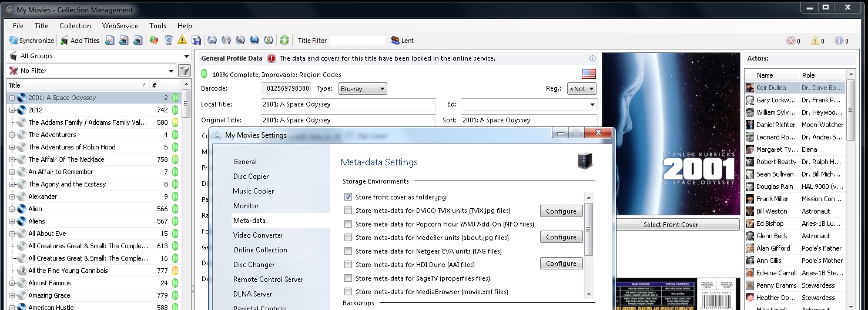
Task: Click the blue floppy disk save icon
Action: pyautogui.click(x=196, y=41)
